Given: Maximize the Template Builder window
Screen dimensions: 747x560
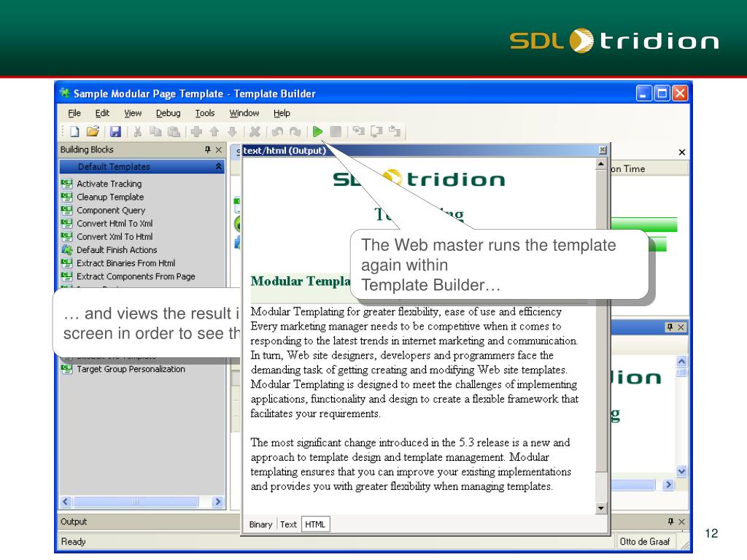Looking at the screenshot, I should click(x=662, y=93).
